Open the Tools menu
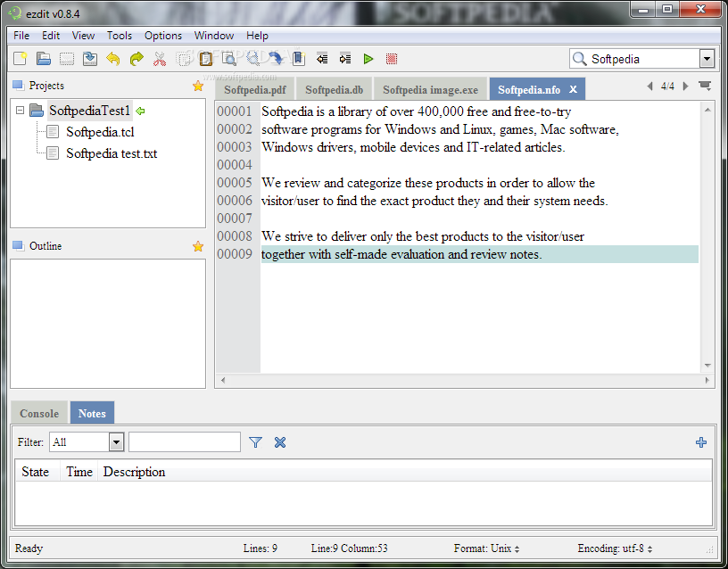 click(120, 36)
